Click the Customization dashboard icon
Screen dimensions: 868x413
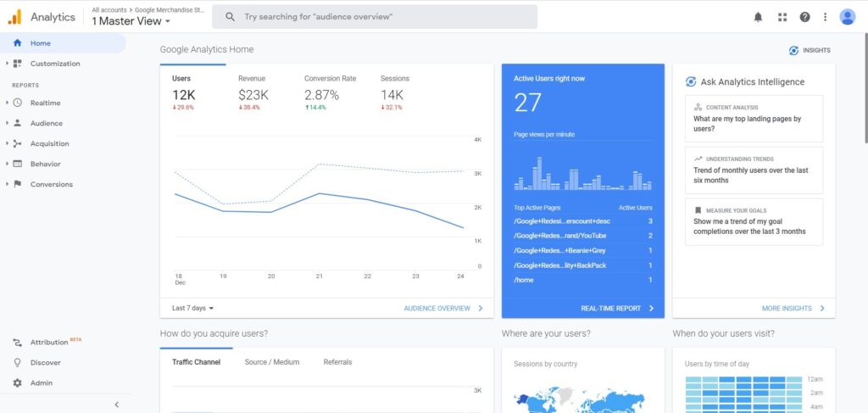(17, 64)
